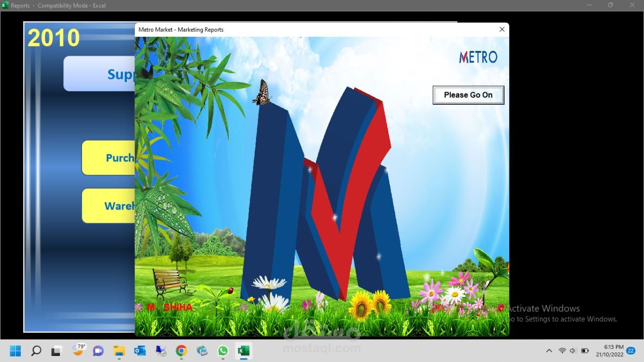Open volume control in system tray
The width and height of the screenshot is (644, 362).
coord(573,350)
